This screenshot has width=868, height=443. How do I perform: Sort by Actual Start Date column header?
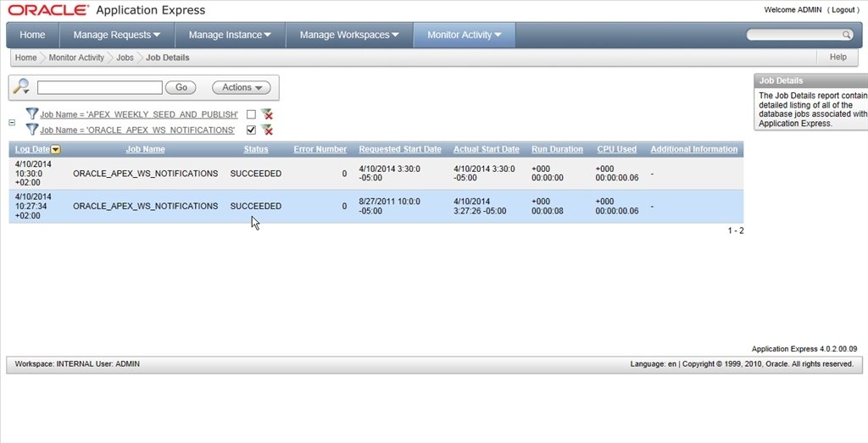(x=487, y=149)
